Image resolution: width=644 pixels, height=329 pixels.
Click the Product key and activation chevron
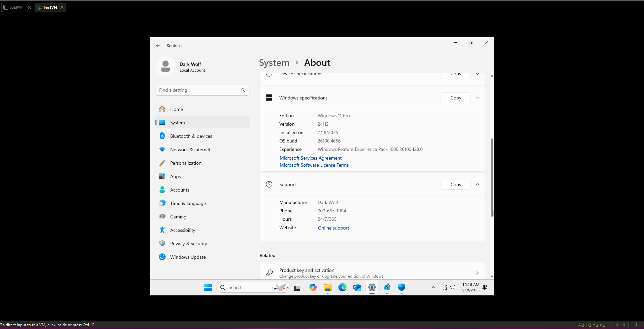pyautogui.click(x=477, y=273)
